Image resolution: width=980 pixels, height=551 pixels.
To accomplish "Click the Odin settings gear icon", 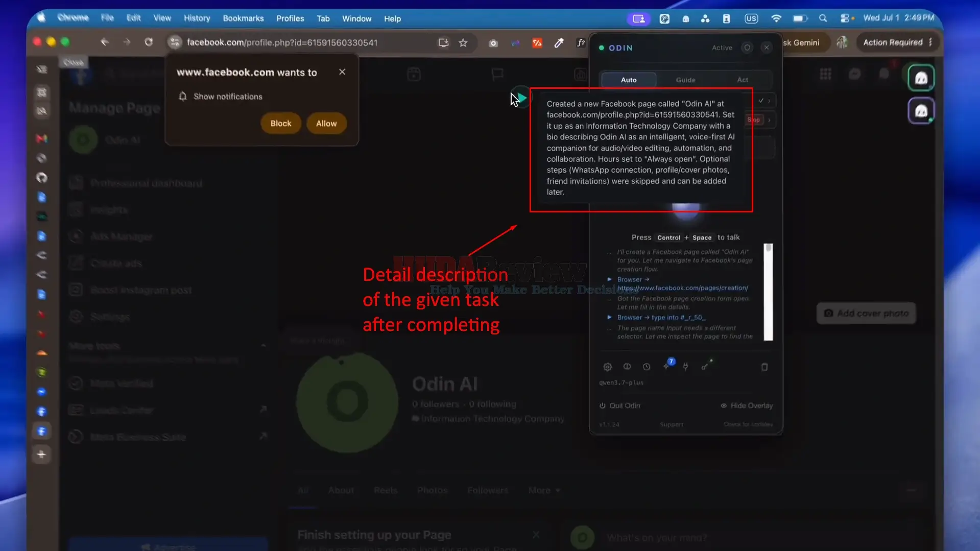I will pos(607,367).
